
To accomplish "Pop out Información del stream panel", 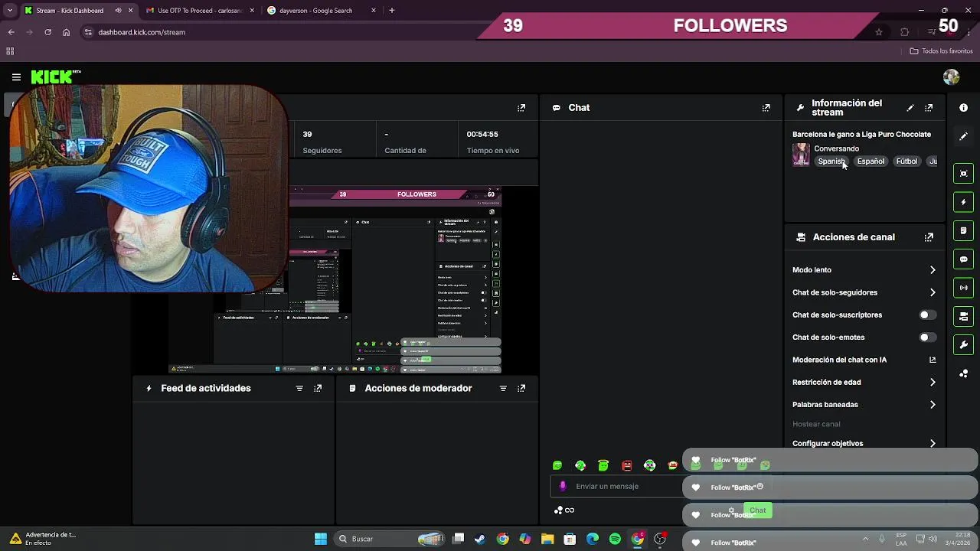I will (x=929, y=108).
